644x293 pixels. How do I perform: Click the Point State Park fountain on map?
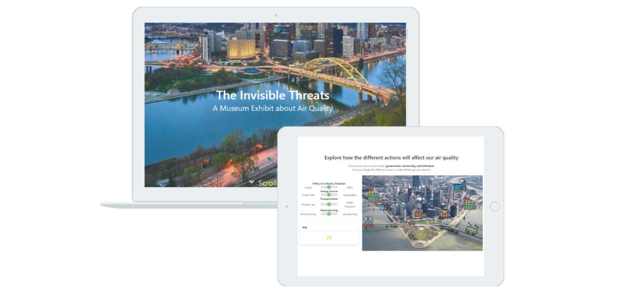pyautogui.click(x=419, y=245)
